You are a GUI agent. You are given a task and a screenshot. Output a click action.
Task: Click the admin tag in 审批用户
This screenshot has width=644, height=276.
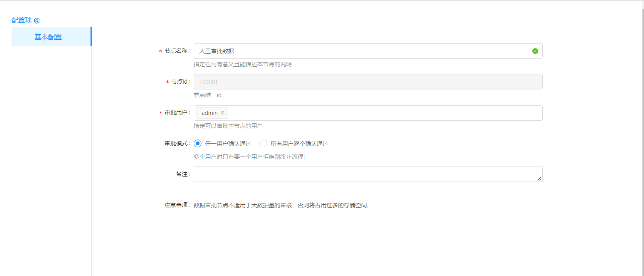210,113
